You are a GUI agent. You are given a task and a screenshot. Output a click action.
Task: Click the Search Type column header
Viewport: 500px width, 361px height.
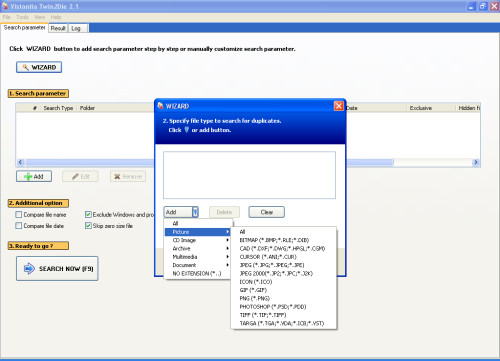pos(58,108)
